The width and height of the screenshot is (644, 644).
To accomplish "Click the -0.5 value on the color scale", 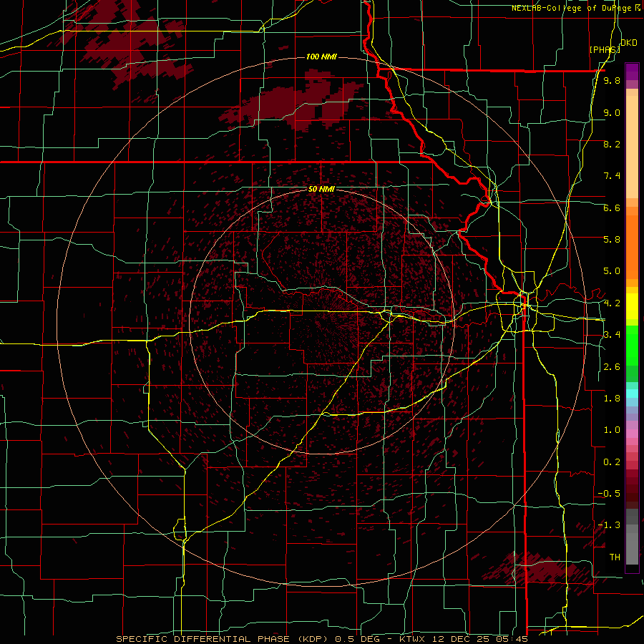I will coord(609,494).
